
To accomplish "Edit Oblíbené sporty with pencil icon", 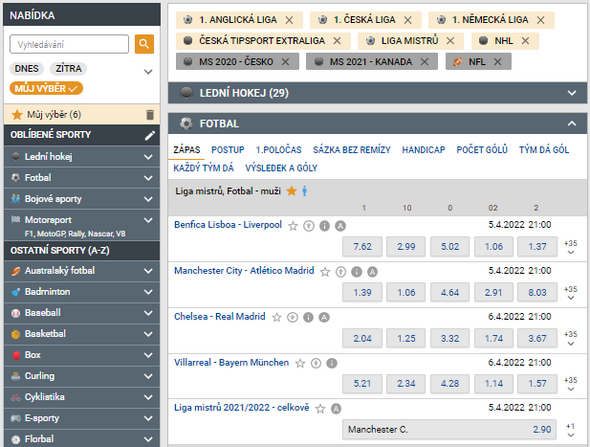I will click(x=150, y=135).
